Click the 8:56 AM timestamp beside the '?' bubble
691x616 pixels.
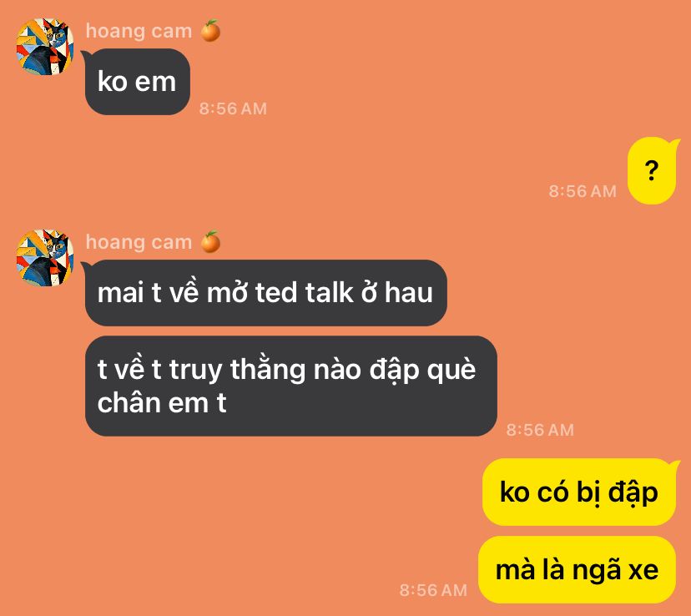583,191
